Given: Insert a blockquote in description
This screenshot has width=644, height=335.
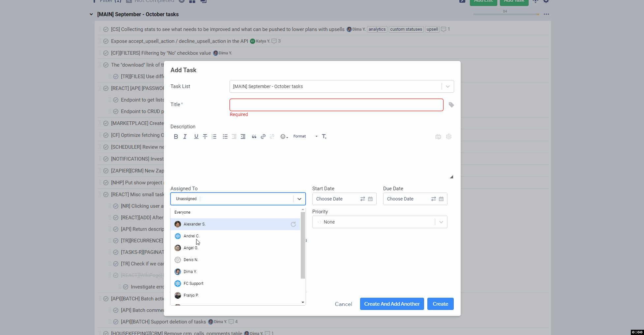Looking at the screenshot, I should 254,137.
